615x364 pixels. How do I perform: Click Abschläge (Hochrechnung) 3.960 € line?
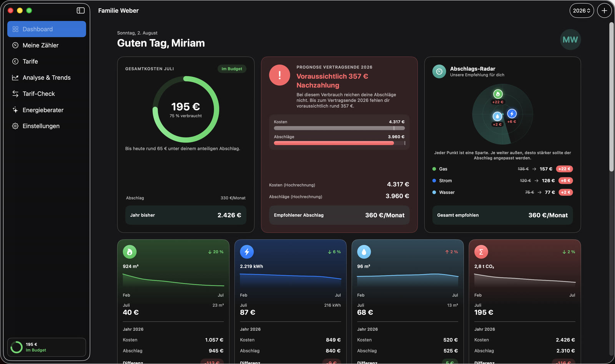pyautogui.click(x=339, y=196)
